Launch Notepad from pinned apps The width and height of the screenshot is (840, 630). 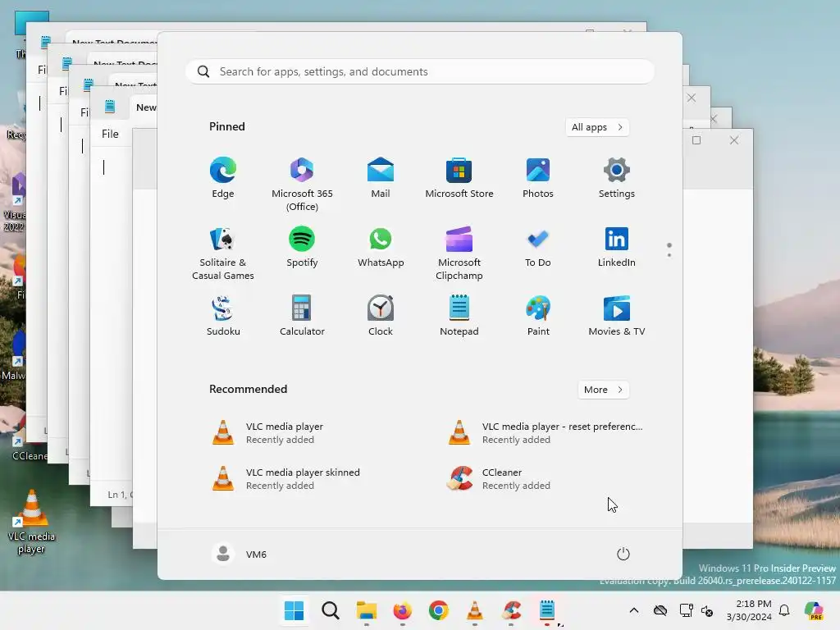[x=459, y=316]
